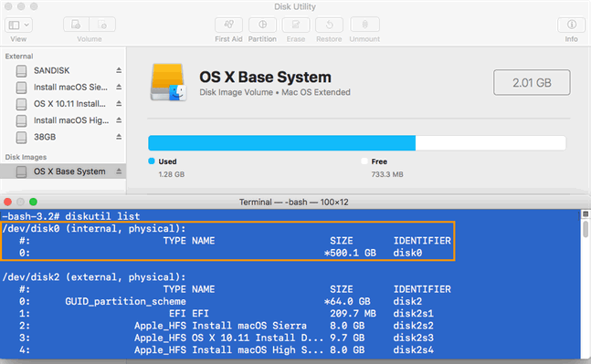
Task: Click the Restore toolbar icon
Action: click(329, 25)
